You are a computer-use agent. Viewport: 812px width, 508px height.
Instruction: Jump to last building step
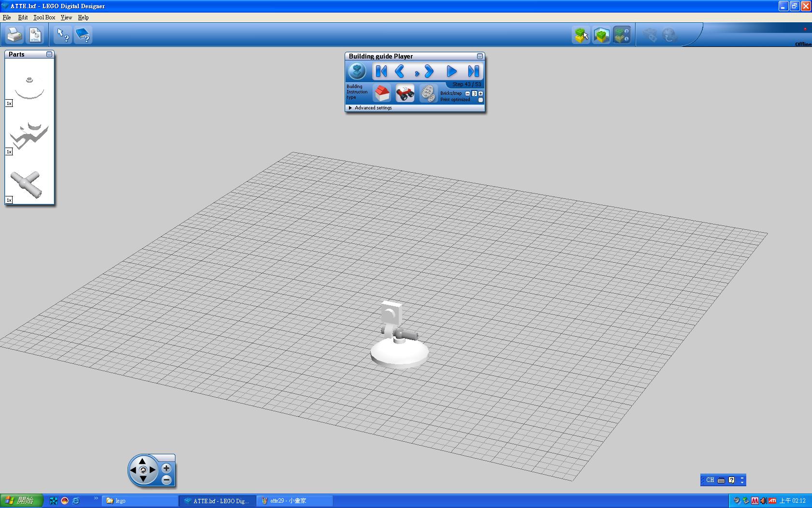tap(473, 72)
